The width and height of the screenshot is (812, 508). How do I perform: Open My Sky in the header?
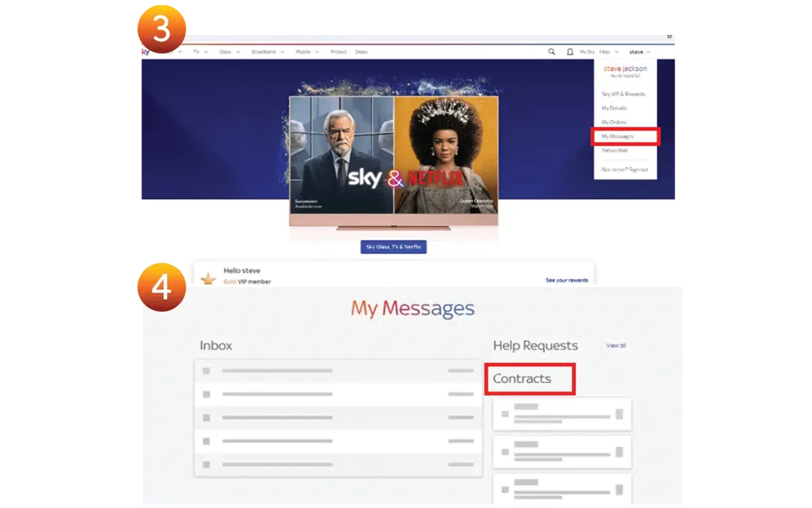(x=587, y=52)
